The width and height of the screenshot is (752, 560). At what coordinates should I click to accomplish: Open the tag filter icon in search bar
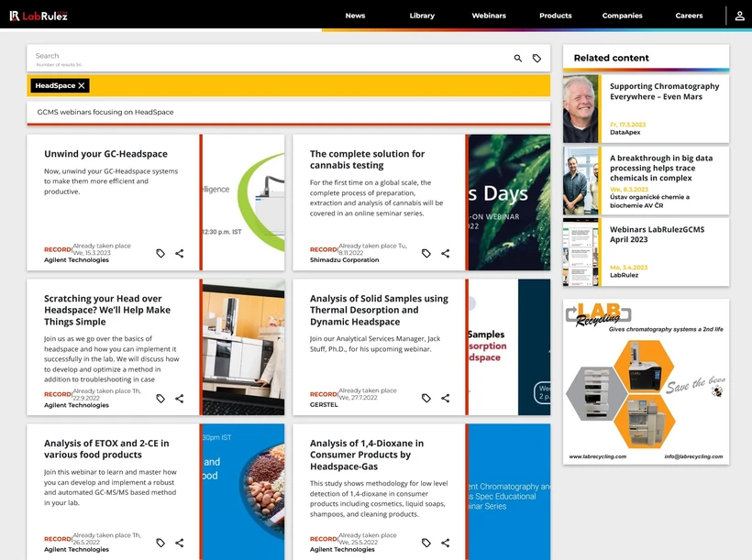pyautogui.click(x=537, y=58)
